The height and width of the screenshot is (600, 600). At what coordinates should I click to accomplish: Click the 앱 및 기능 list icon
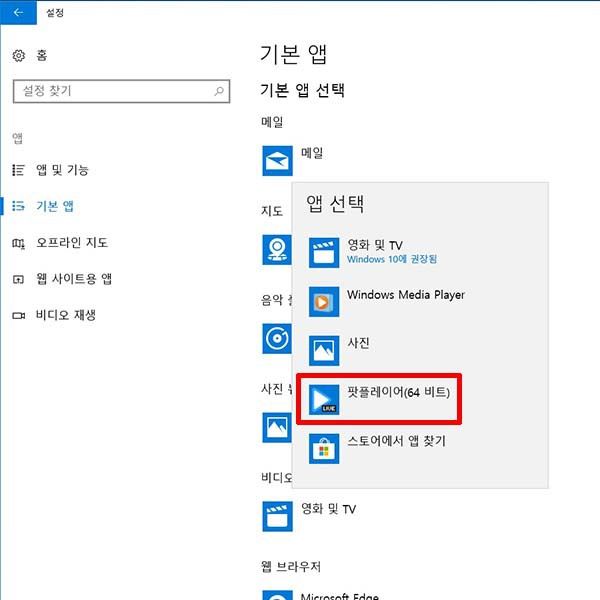[18, 170]
